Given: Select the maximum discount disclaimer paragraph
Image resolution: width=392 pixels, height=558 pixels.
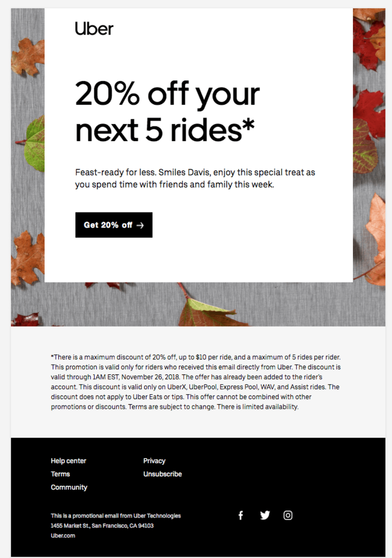Looking at the screenshot, I should coord(196,381).
